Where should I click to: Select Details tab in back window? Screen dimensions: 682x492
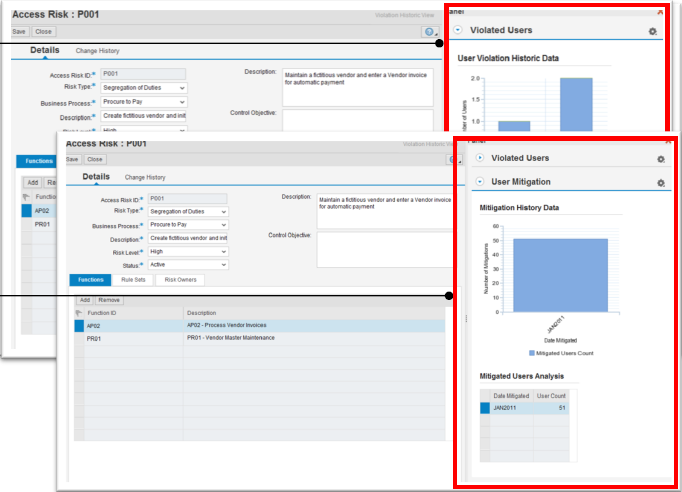point(45,50)
